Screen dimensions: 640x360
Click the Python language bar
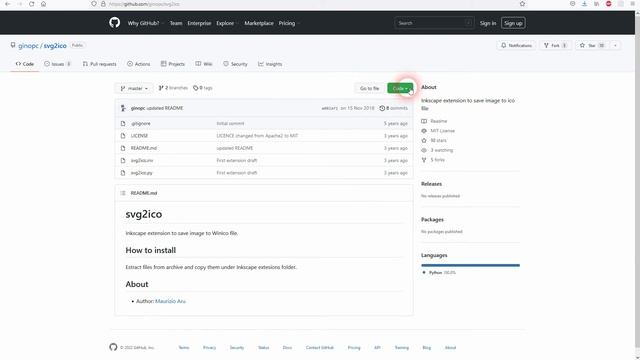[470, 265]
